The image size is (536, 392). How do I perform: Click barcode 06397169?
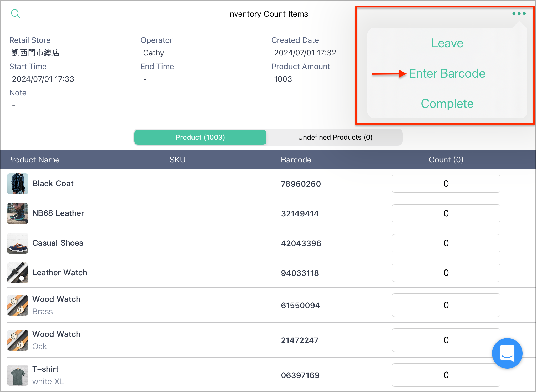point(300,375)
